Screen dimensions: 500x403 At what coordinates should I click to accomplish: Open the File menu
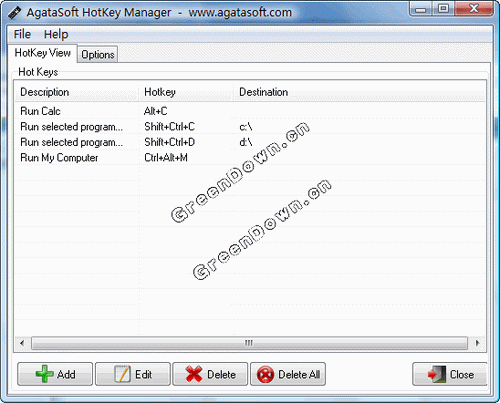[22, 34]
